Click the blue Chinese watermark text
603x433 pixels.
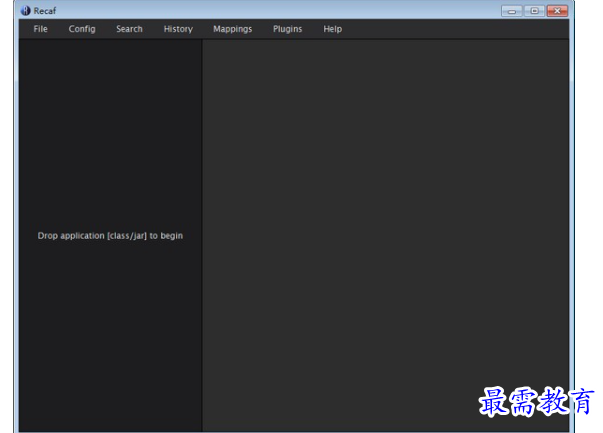537,402
